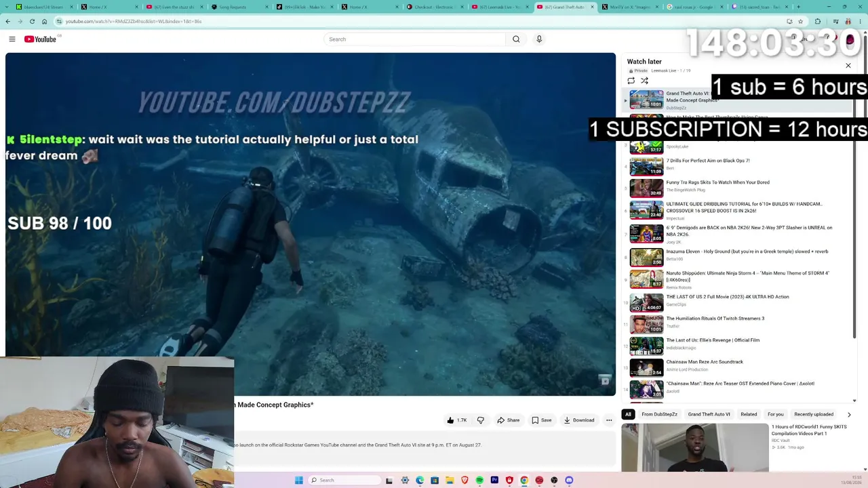Like the video with thumbs up
This screenshot has height=488, width=868.
point(456,420)
